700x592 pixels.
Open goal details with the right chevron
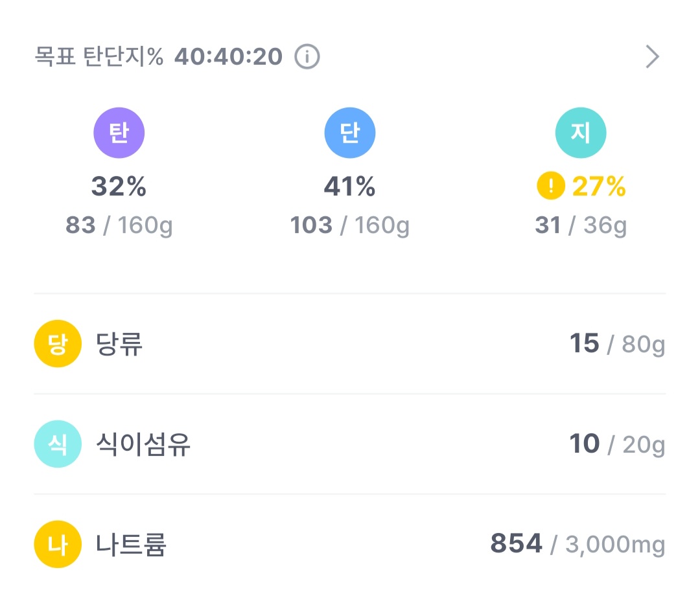(652, 57)
